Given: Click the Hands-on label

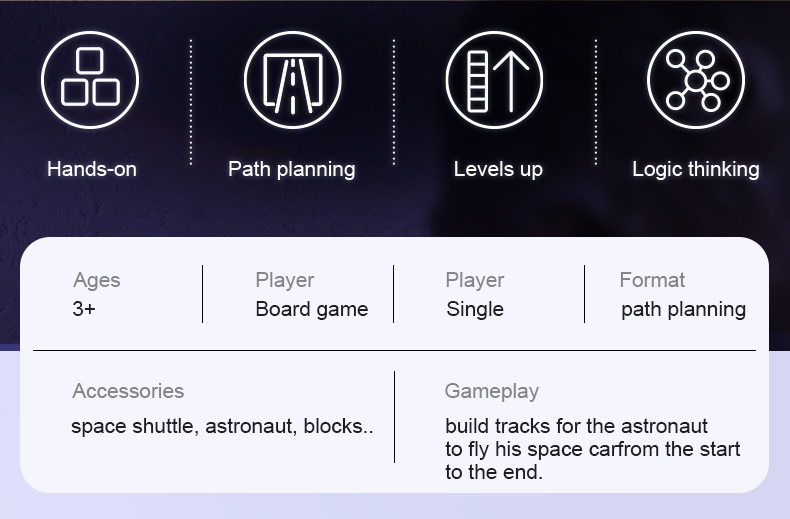Looking at the screenshot, I should [91, 169].
